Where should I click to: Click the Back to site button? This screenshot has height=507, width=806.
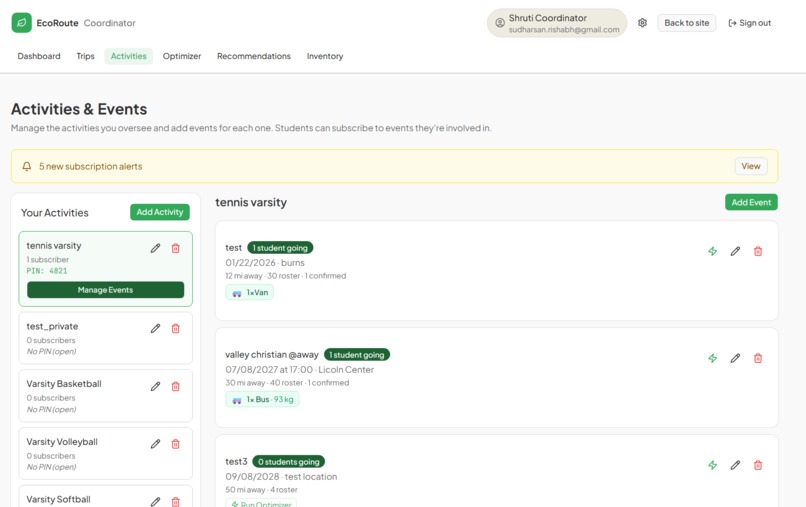click(x=687, y=23)
